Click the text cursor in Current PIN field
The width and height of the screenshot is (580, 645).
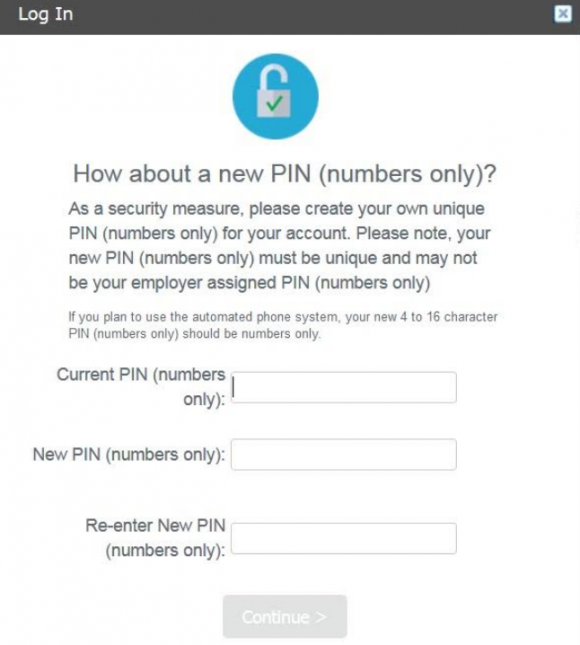tap(234, 387)
